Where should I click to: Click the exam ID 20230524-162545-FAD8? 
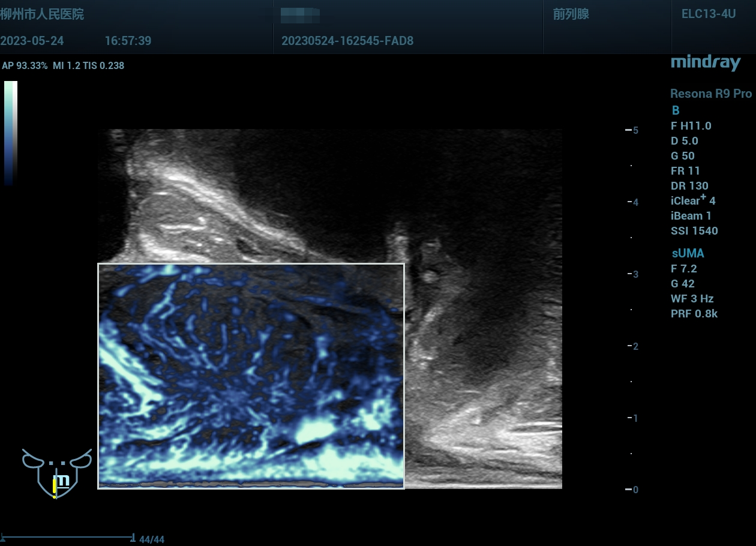[x=347, y=41]
